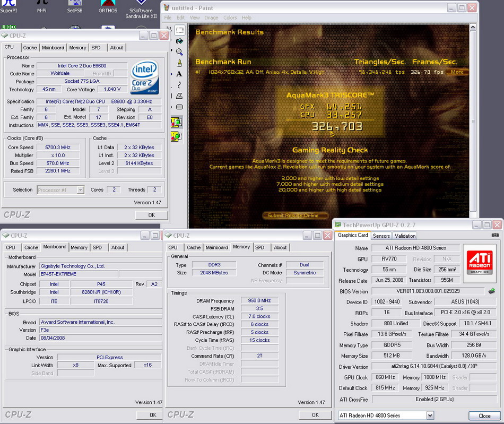Image resolution: width=504 pixels, height=424 pixels.
Task: Click the Core Voltage value '1.840 V'
Action: click(112, 89)
